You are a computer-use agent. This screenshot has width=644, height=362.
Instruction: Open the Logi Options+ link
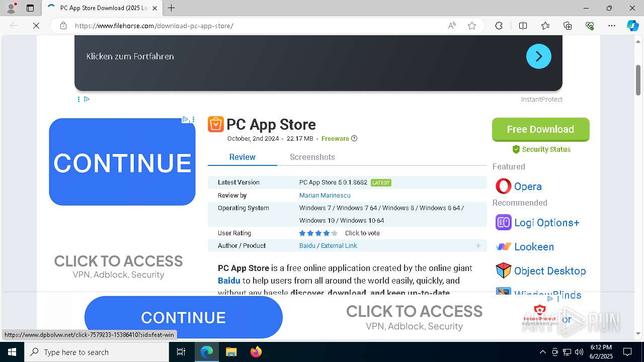point(546,223)
